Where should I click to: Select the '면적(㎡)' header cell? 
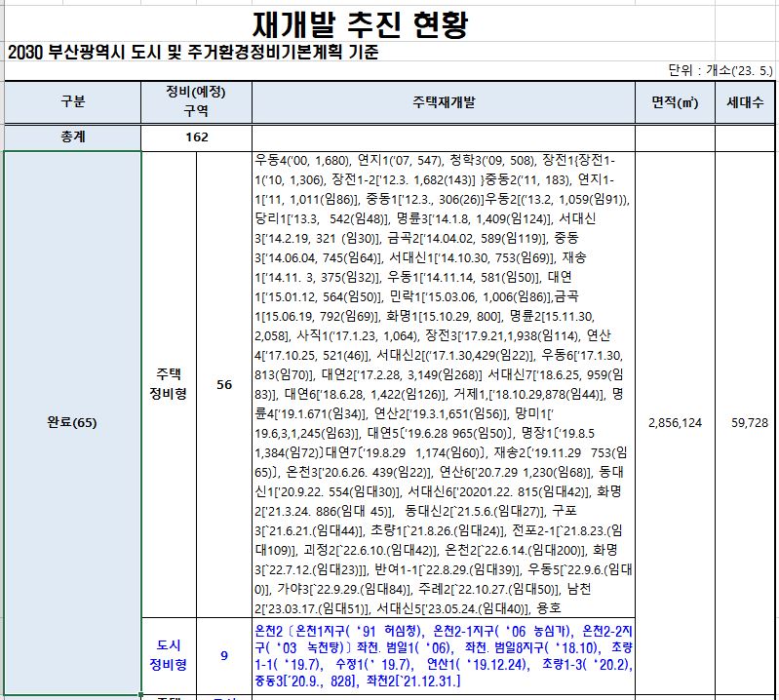pyautogui.click(x=675, y=101)
